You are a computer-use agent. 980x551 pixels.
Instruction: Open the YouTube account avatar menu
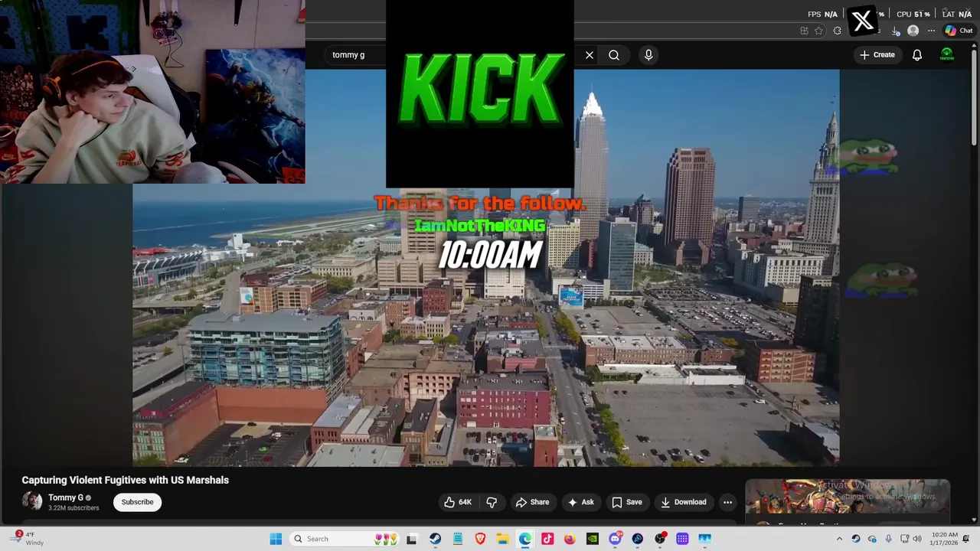(947, 55)
